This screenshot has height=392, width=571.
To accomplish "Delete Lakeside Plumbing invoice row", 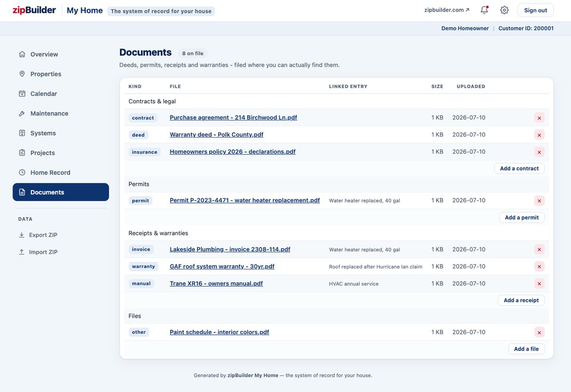I will pyautogui.click(x=539, y=250).
